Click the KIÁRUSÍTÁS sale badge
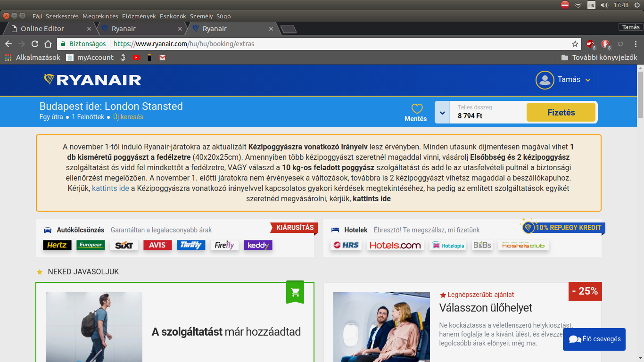 [294, 228]
